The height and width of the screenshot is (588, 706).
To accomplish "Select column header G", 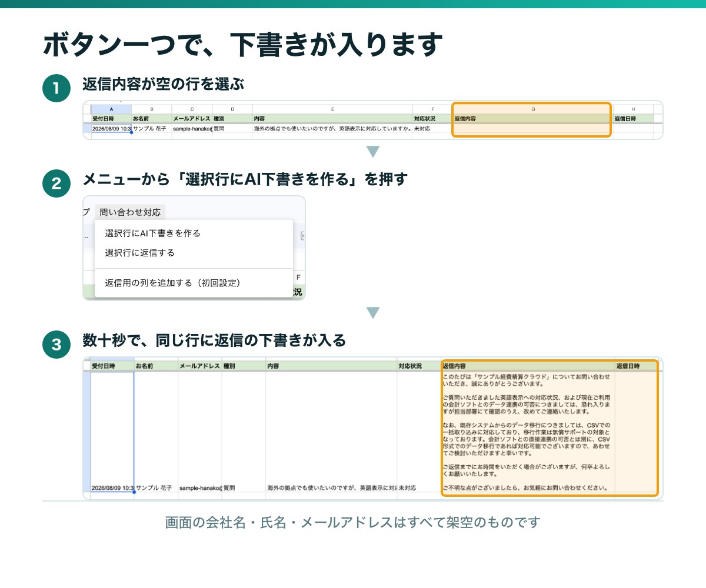I will tap(533, 109).
